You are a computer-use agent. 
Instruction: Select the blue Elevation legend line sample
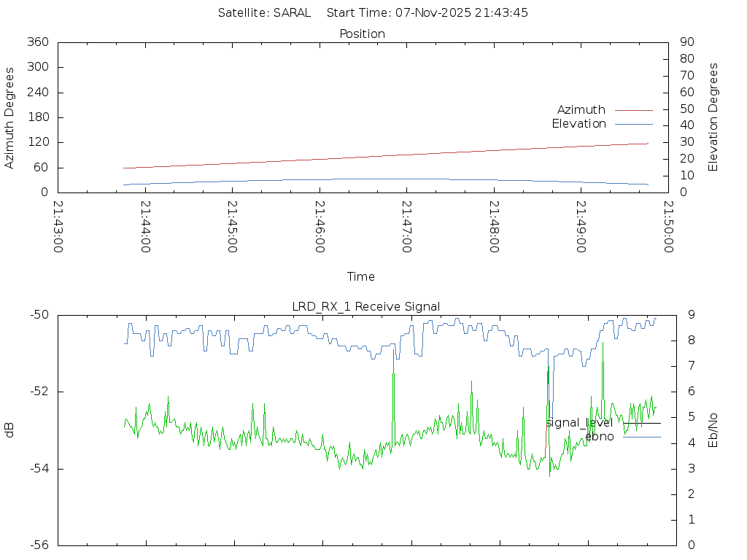coord(633,124)
